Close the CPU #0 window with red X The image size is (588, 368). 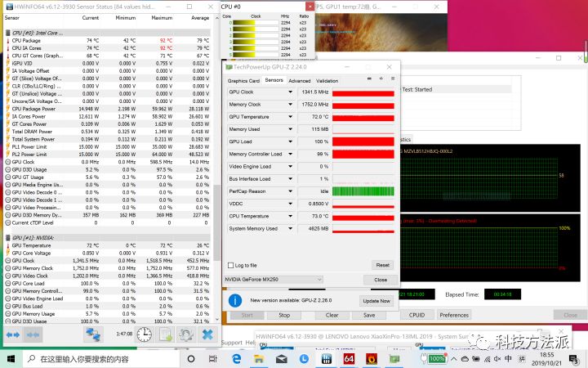(x=310, y=7)
